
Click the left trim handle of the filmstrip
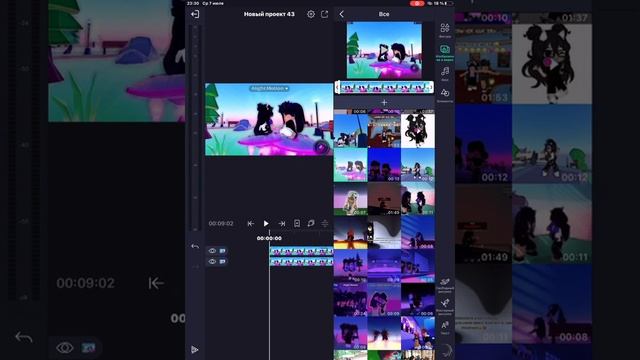337,87
